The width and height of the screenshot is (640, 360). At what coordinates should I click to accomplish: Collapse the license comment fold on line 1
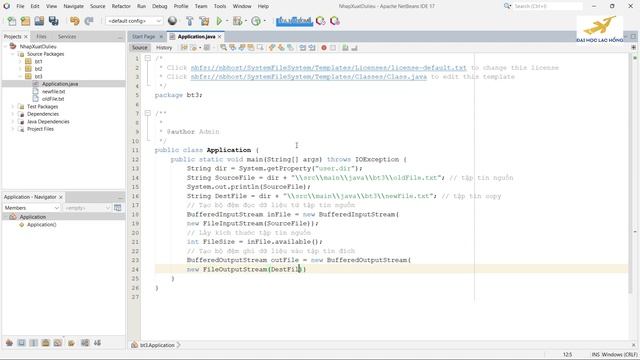pos(148,58)
